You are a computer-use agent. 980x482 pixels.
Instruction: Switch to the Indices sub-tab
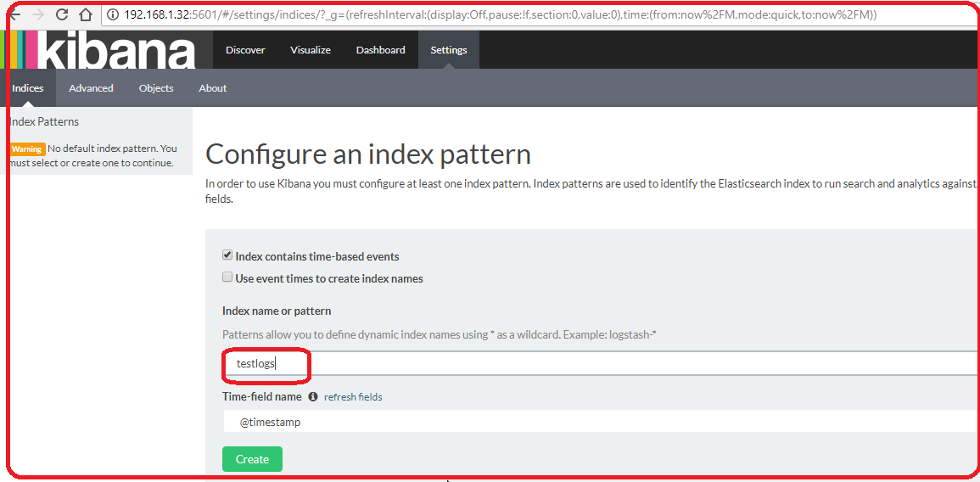point(28,88)
